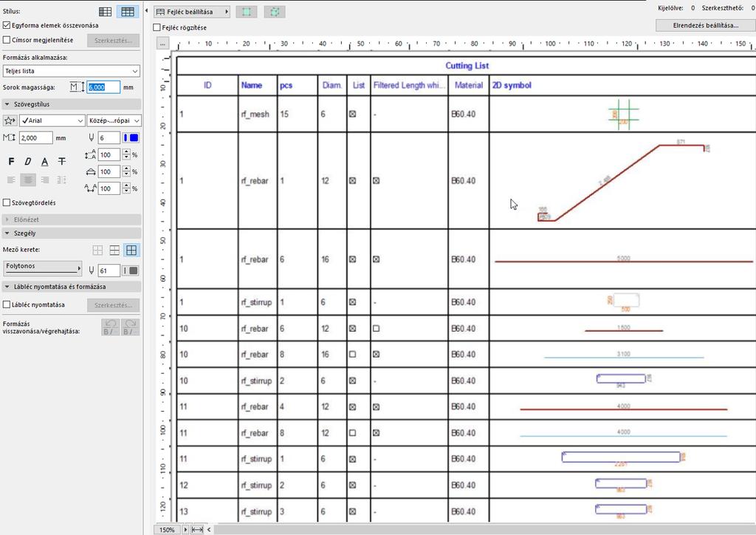Toggle Filtered Length checkbox for ID 10 rf_rebar 6 pcs

tap(376, 329)
